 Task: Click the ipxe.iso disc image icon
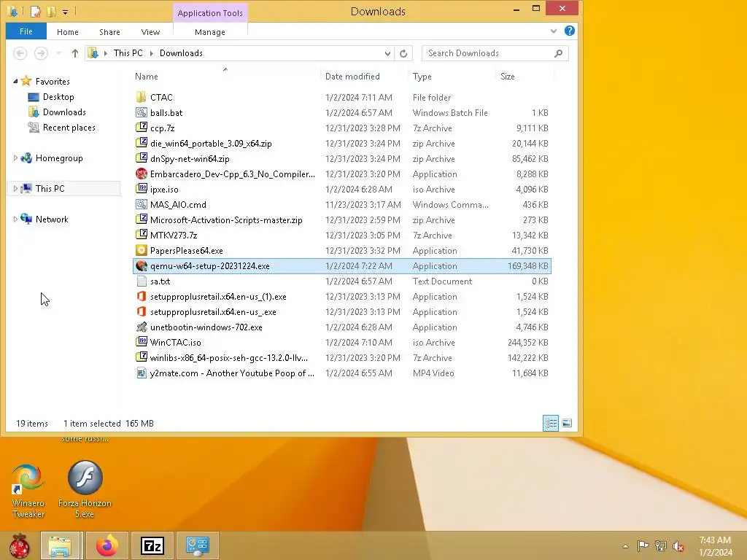click(141, 189)
